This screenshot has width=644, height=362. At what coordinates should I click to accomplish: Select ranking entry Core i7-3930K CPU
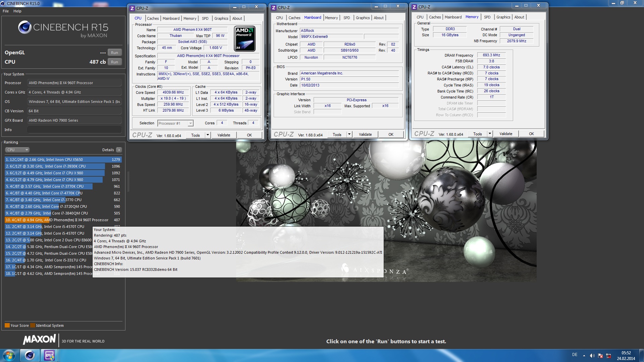(x=63, y=166)
